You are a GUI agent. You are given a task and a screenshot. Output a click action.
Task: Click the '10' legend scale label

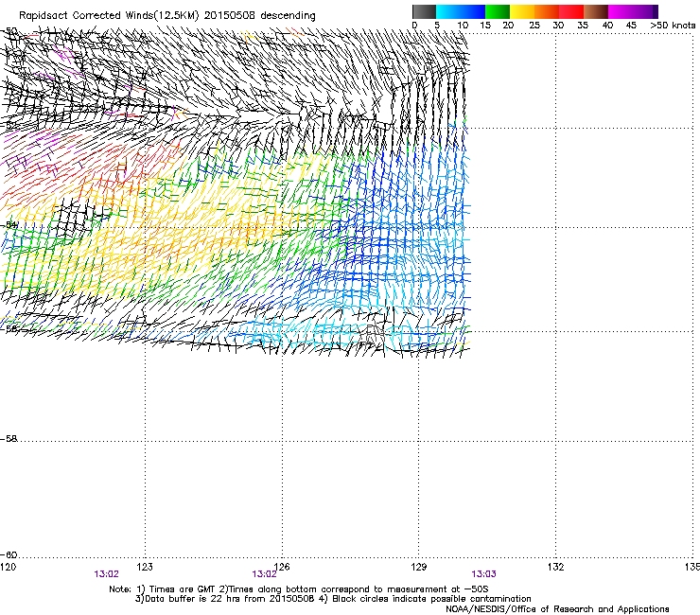click(463, 26)
